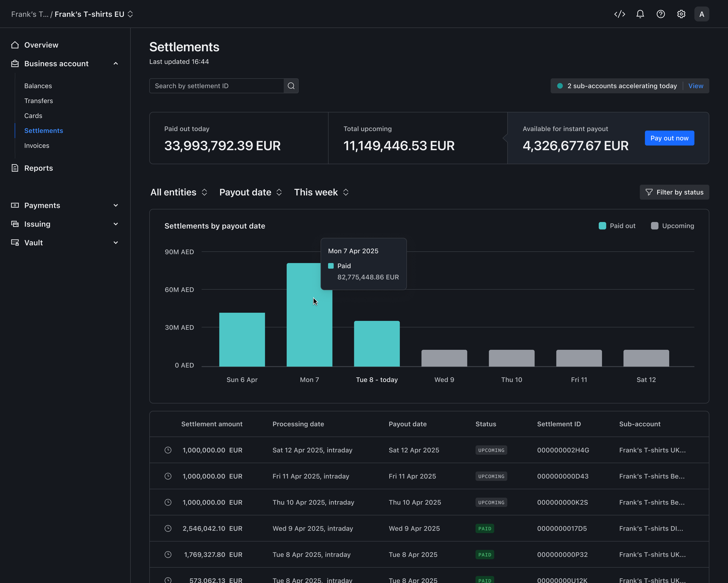Click Filter by status button

674,192
